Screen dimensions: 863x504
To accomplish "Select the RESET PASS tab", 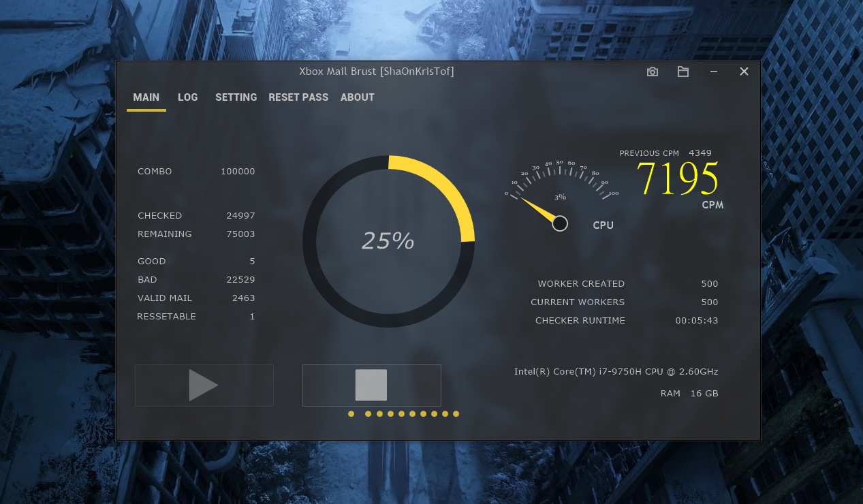I will pos(298,97).
